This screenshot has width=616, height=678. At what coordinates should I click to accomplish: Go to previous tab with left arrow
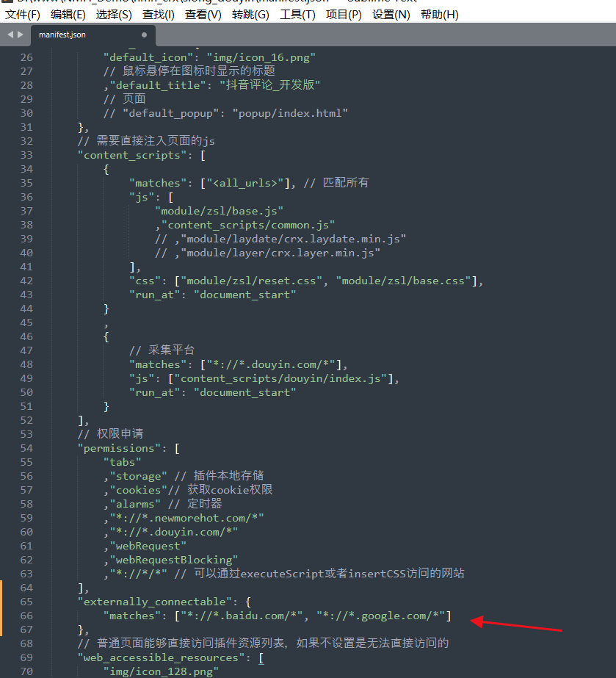[x=10, y=35]
